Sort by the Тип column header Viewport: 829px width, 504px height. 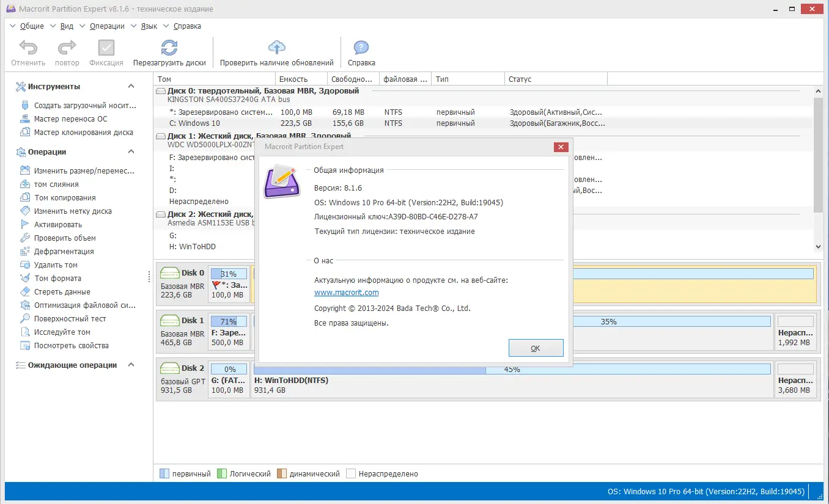469,79
